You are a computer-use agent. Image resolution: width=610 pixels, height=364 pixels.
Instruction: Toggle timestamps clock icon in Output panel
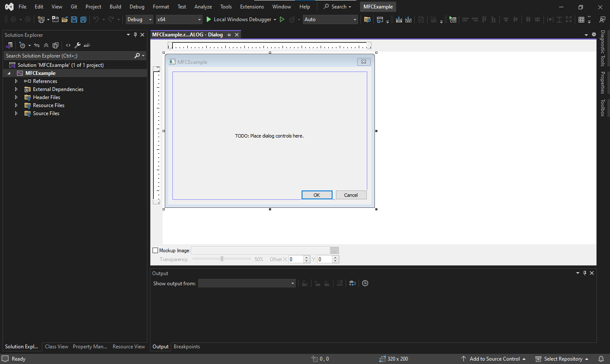365,283
